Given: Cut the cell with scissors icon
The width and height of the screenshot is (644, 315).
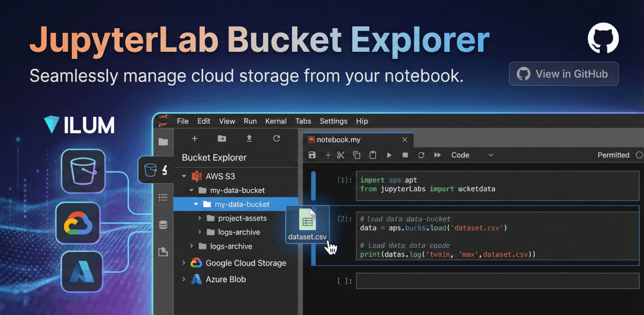Looking at the screenshot, I should click(341, 155).
